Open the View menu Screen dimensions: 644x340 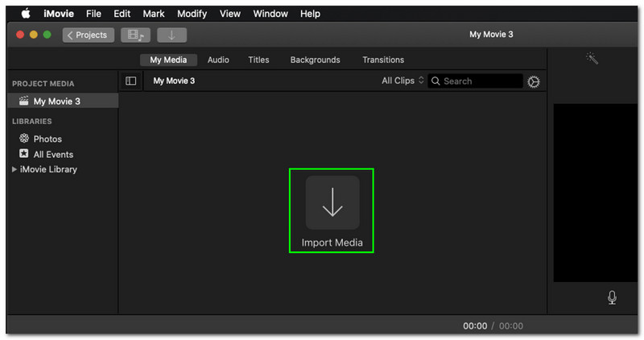click(230, 14)
